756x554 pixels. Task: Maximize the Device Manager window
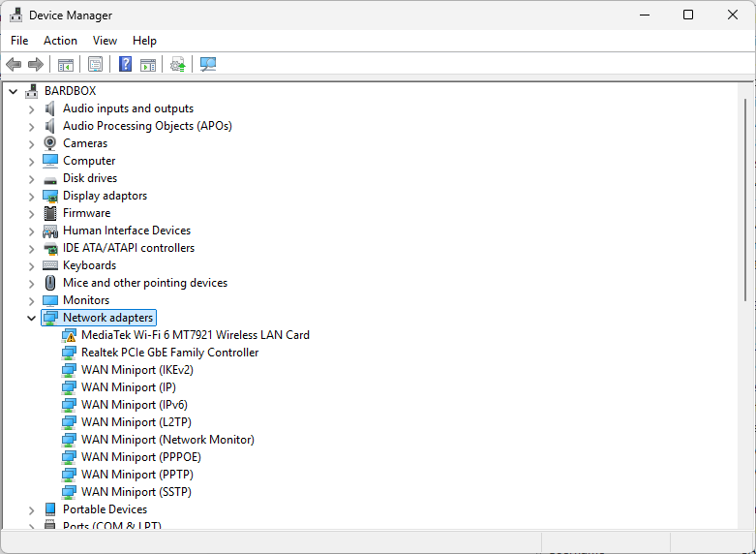(688, 15)
